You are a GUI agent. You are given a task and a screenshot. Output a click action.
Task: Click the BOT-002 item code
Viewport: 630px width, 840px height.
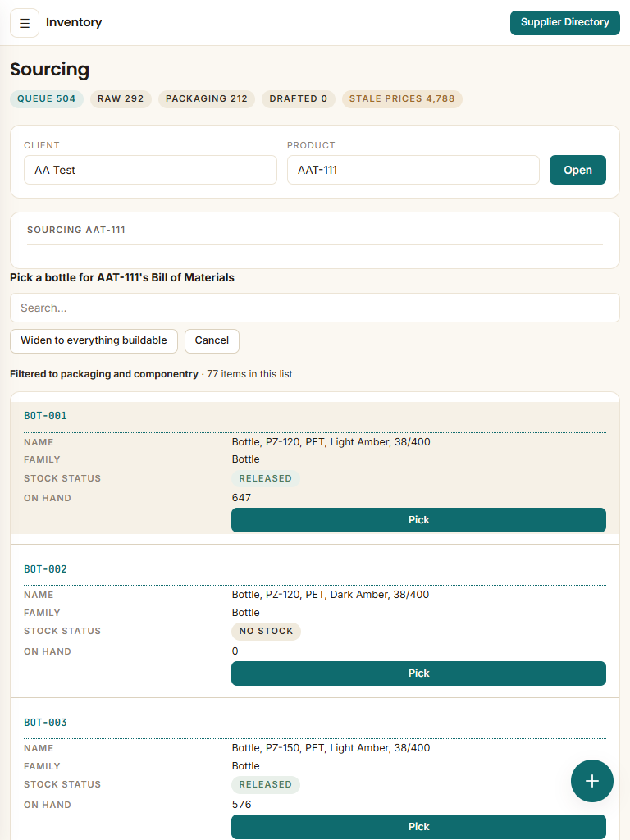pos(46,569)
